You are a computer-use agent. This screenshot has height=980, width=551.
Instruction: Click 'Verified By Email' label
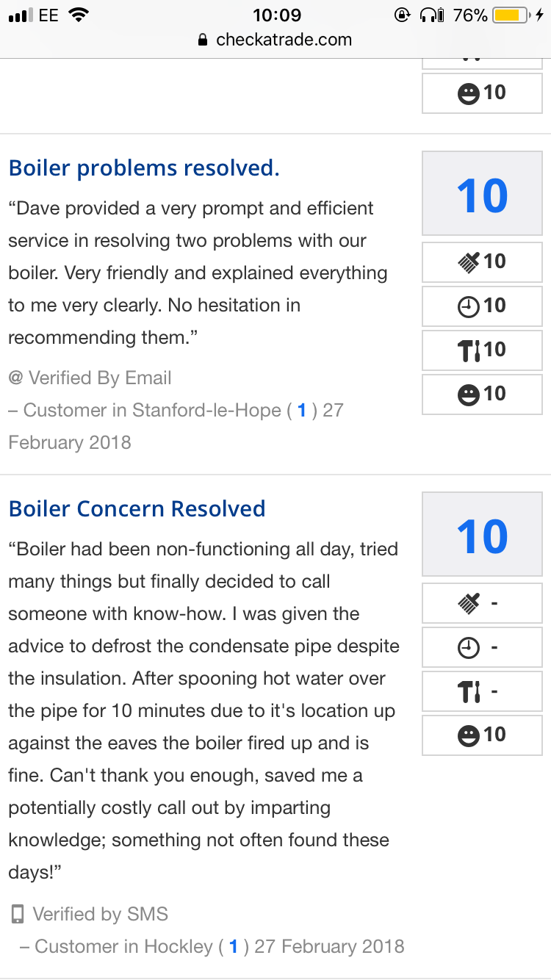(x=99, y=378)
